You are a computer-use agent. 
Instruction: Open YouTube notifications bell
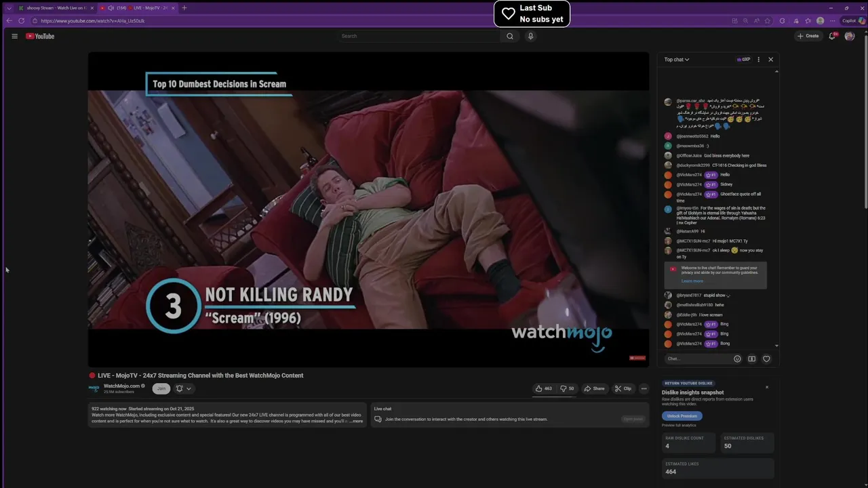coord(832,36)
